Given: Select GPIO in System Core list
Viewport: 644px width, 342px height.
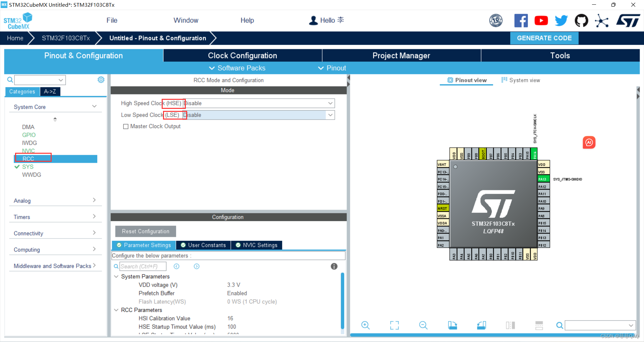Looking at the screenshot, I should click(29, 135).
